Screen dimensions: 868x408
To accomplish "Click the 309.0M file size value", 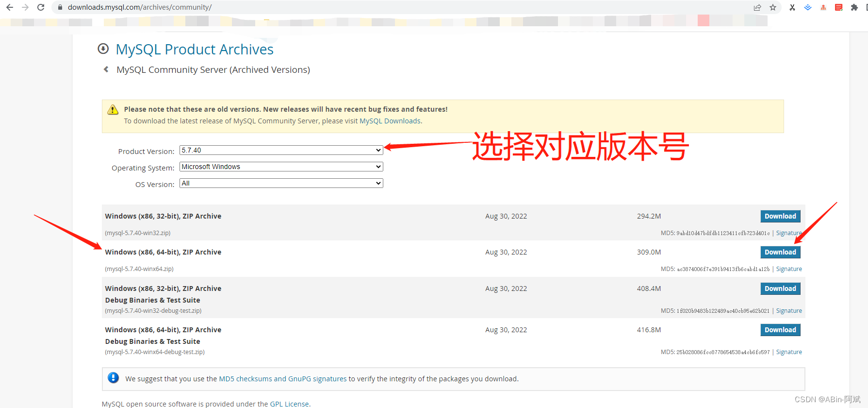I will coord(649,252).
